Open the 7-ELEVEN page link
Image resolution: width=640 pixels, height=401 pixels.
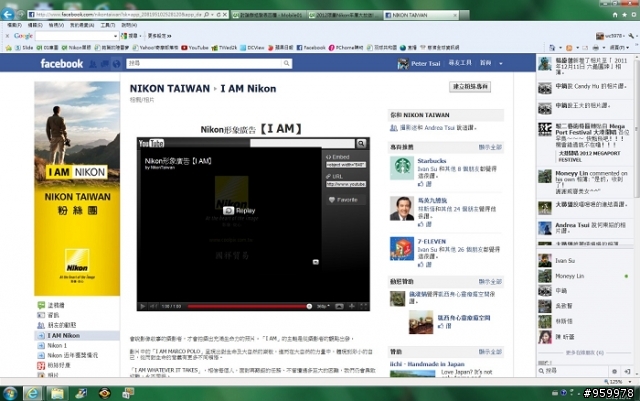(431, 241)
